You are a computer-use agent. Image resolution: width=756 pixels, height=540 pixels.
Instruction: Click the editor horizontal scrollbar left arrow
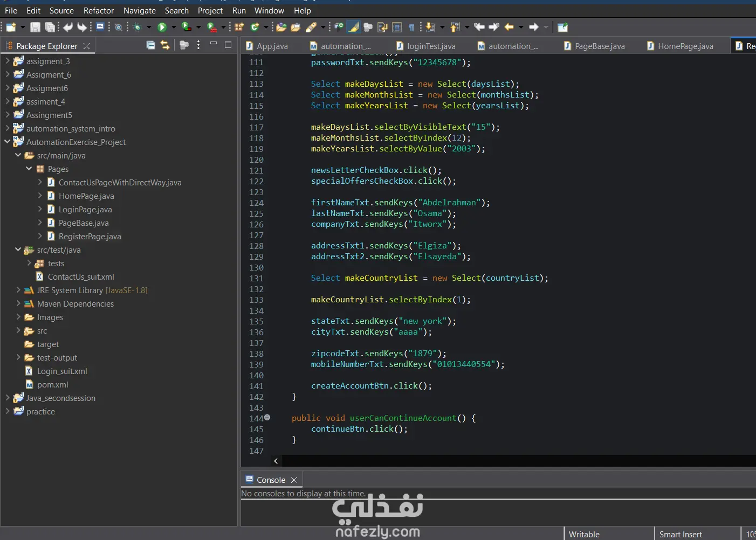pyautogui.click(x=276, y=461)
